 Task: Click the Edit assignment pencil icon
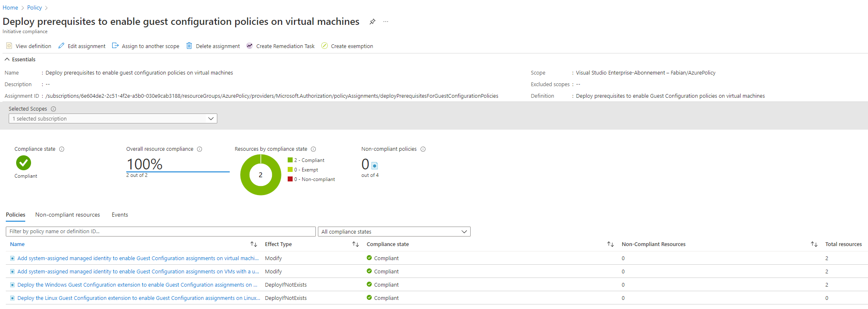[x=61, y=46]
